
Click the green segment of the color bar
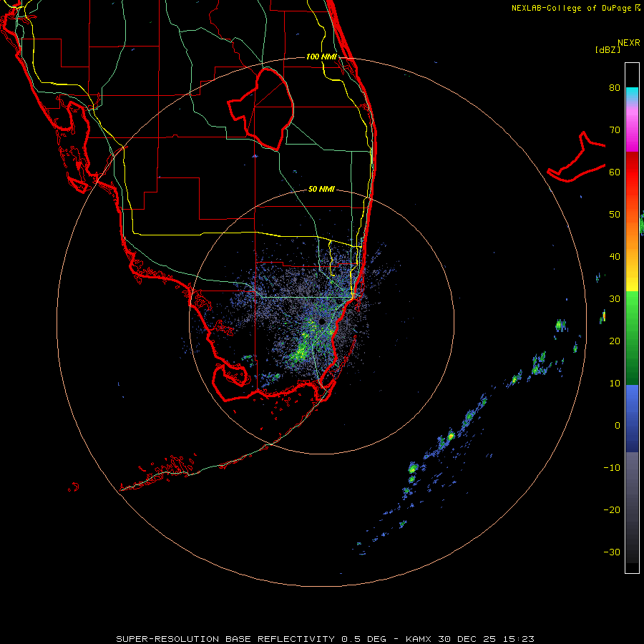pos(632,338)
